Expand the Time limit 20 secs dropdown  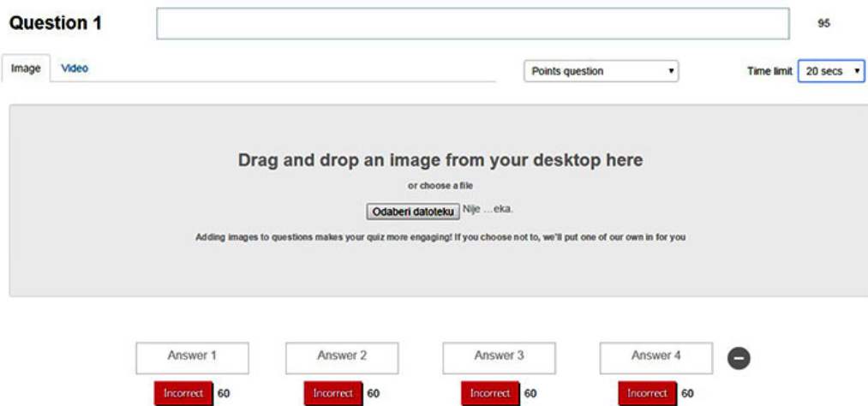pyautogui.click(x=831, y=71)
